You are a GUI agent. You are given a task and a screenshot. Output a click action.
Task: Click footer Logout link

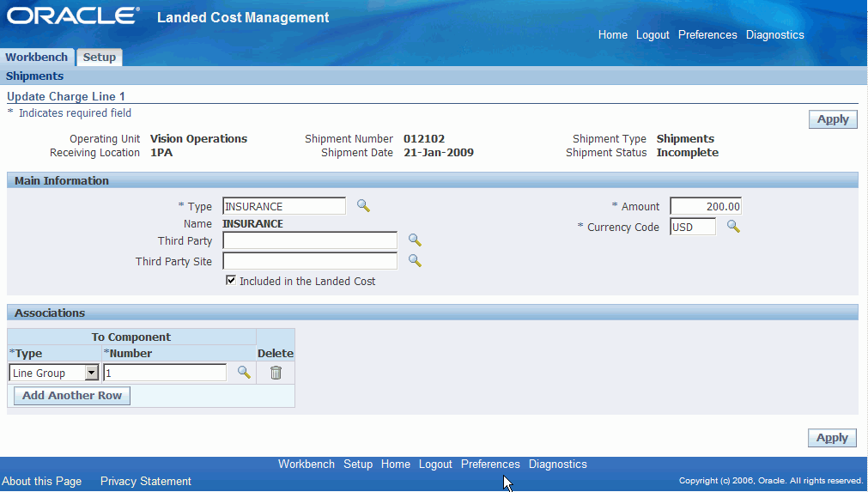(x=435, y=464)
